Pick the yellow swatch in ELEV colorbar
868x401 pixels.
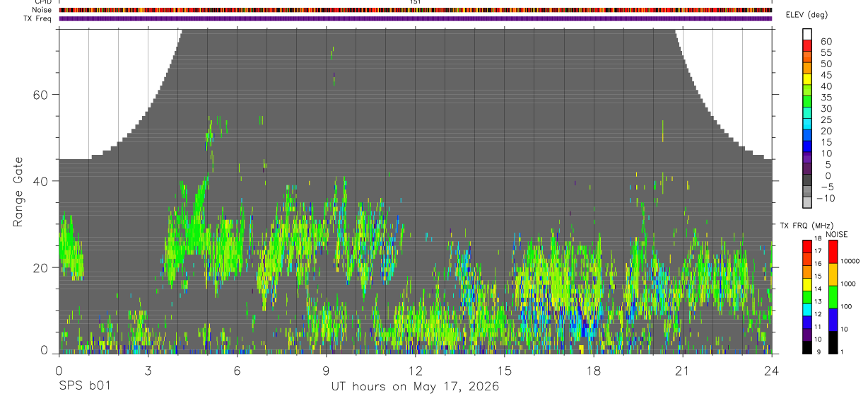pyautogui.click(x=807, y=79)
